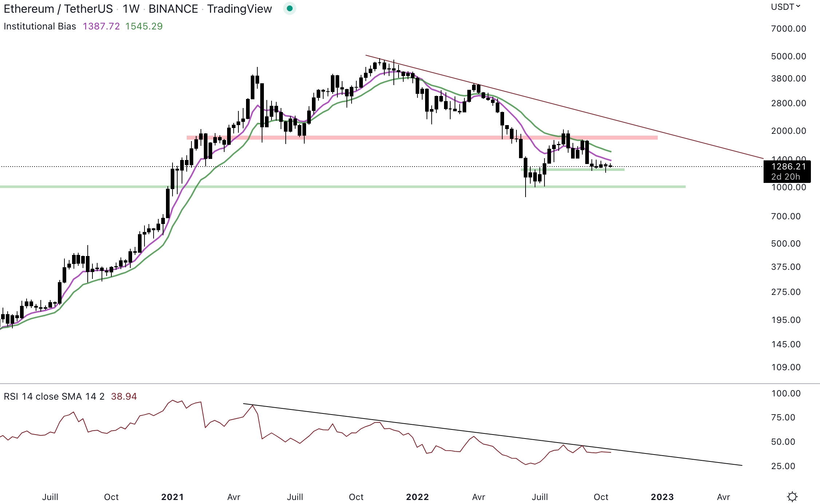
Task: Click the current price label 1286.21
Action: [788, 167]
